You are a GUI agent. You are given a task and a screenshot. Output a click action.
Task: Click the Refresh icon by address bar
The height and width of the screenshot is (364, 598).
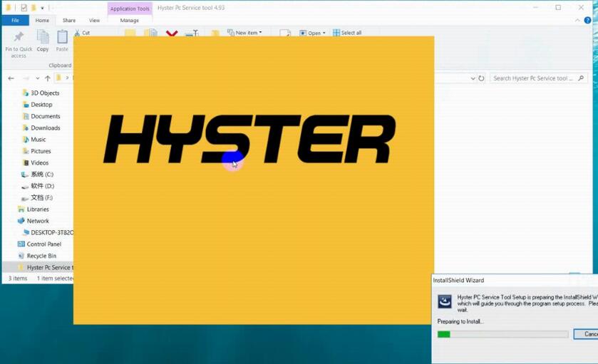coord(481,78)
